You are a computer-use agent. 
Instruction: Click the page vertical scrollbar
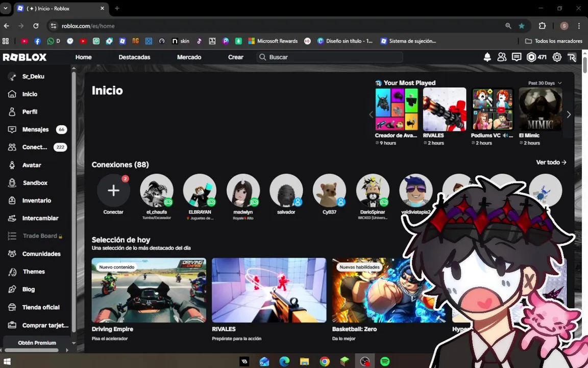pos(584,64)
